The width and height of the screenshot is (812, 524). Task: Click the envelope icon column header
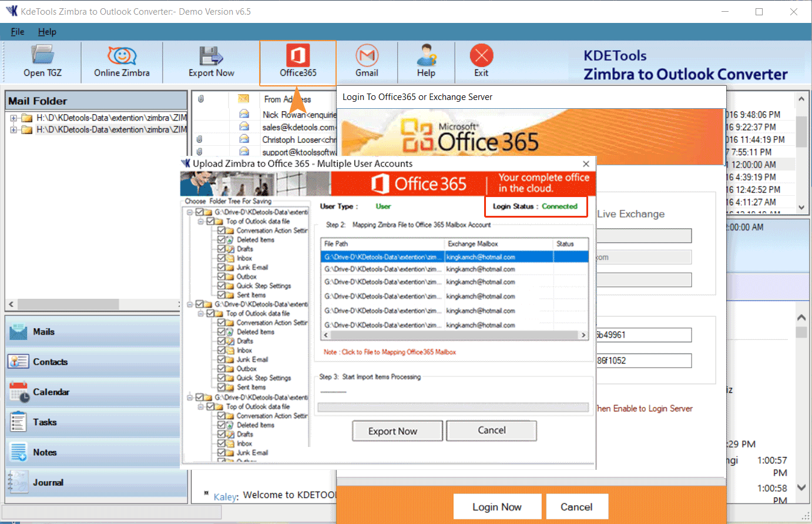click(x=243, y=99)
